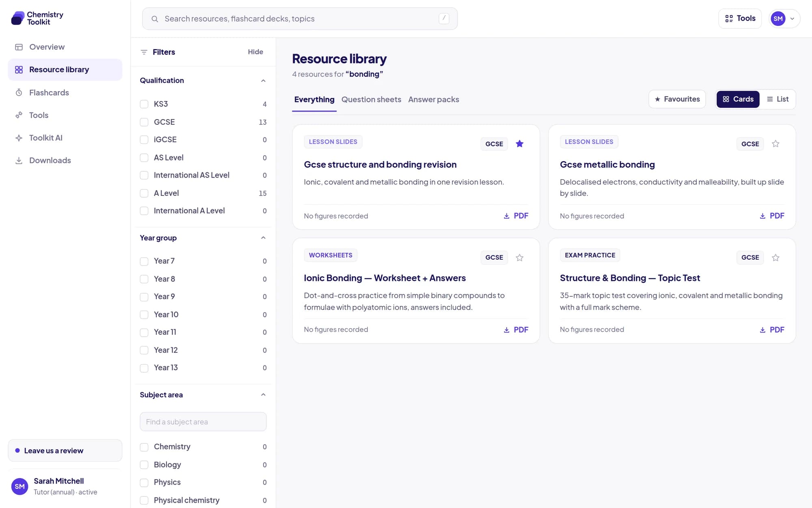The width and height of the screenshot is (812, 508).
Task: Enable the GCSE qualification filter
Action: coord(144,122)
